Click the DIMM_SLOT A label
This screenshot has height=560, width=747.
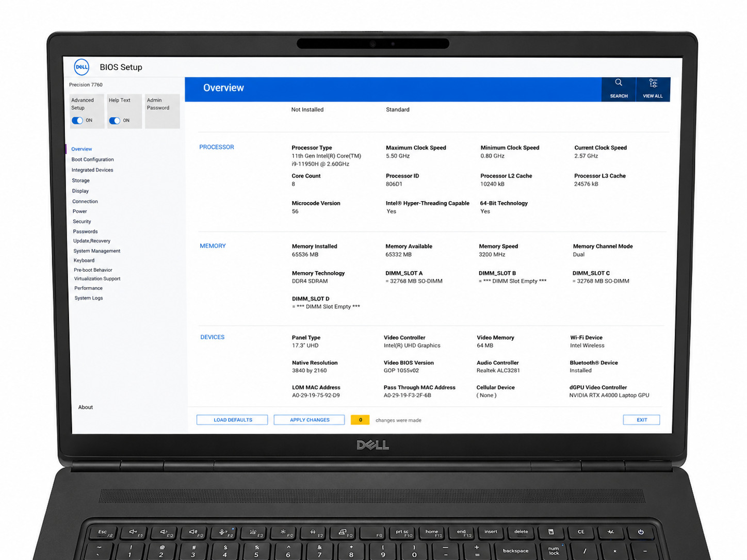pyautogui.click(x=404, y=273)
